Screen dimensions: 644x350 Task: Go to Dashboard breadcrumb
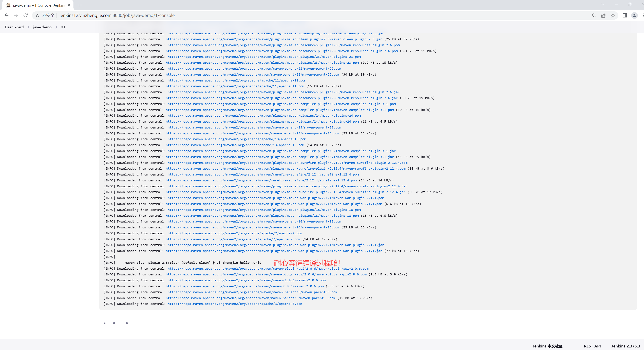click(x=14, y=27)
